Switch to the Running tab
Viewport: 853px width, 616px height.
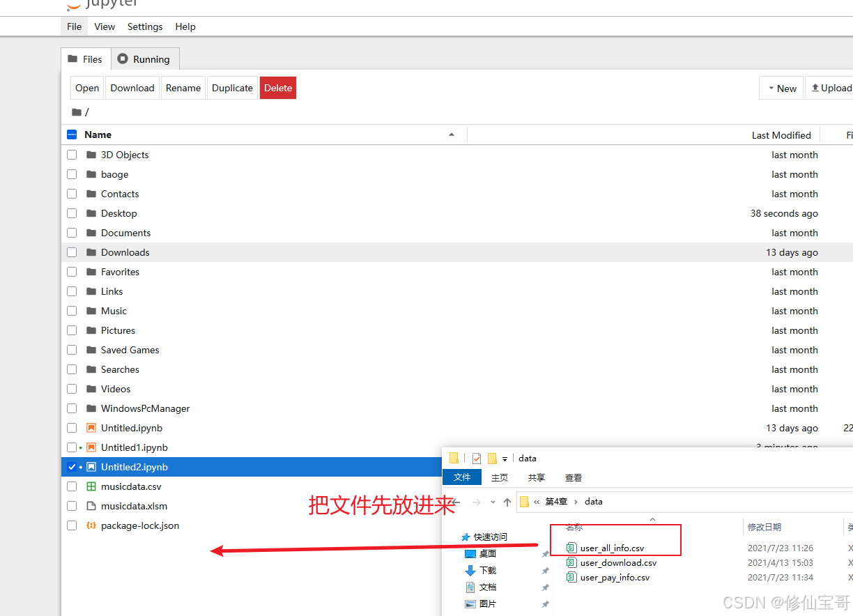click(x=145, y=59)
